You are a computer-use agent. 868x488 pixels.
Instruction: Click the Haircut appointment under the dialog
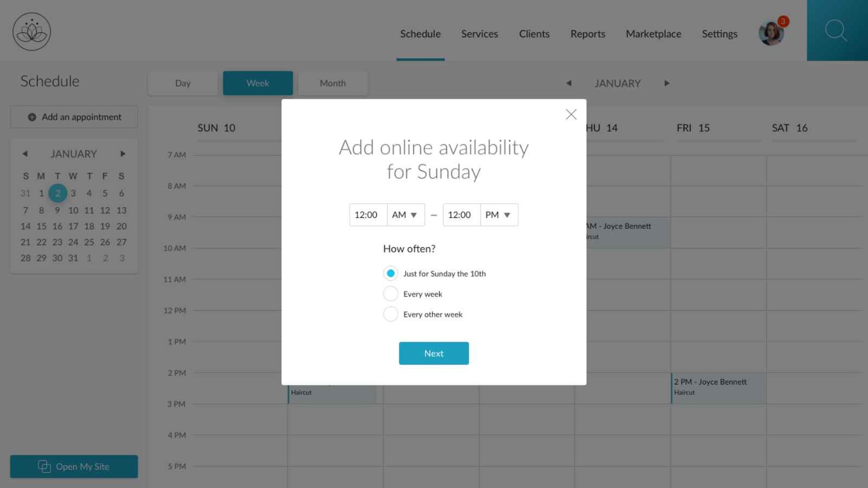coord(331,394)
